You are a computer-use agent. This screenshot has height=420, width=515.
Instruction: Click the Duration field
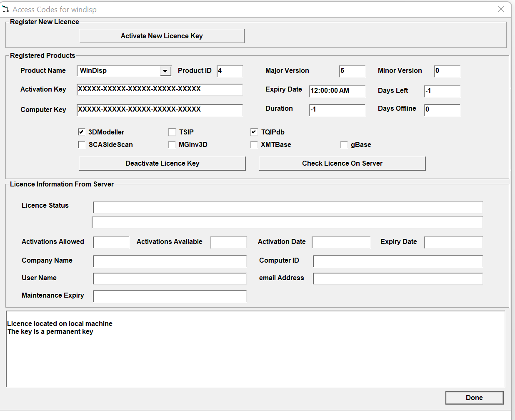click(337, 110)
